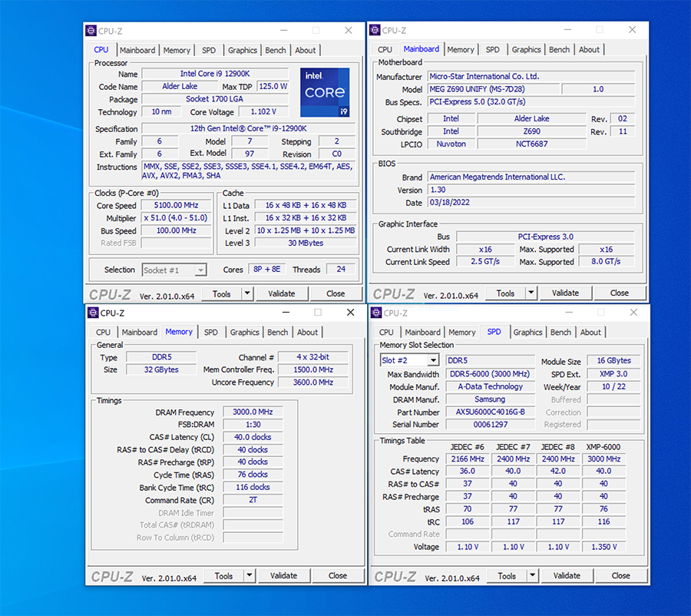
Task: Expand Tools dropdown arrow in the processor window
Action: [247, 293]
